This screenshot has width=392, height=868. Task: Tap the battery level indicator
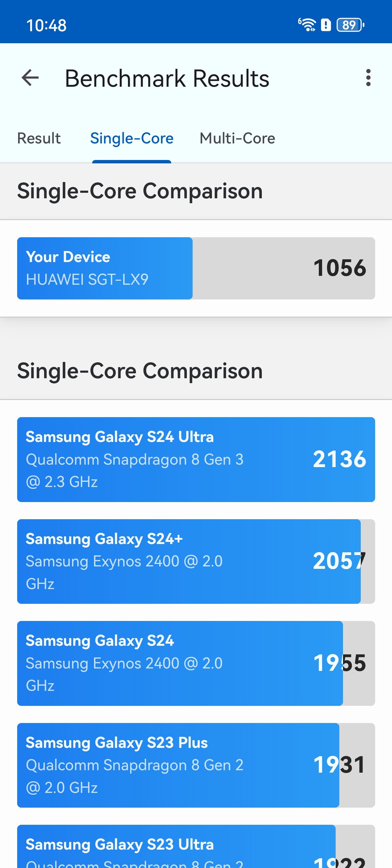tap(350, 25)
